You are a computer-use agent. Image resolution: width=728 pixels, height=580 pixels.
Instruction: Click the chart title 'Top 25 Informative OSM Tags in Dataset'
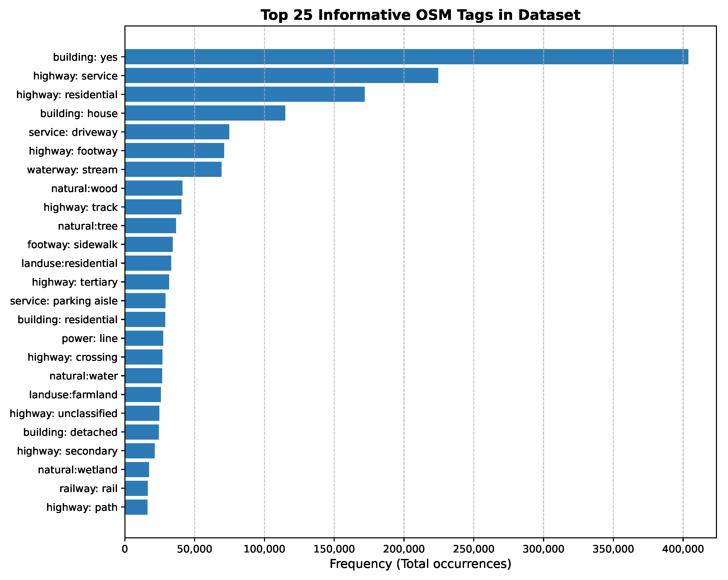(420, 15)
